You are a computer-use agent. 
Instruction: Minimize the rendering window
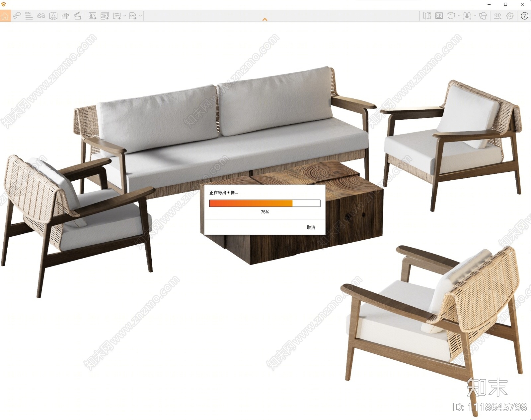[489, 4]
